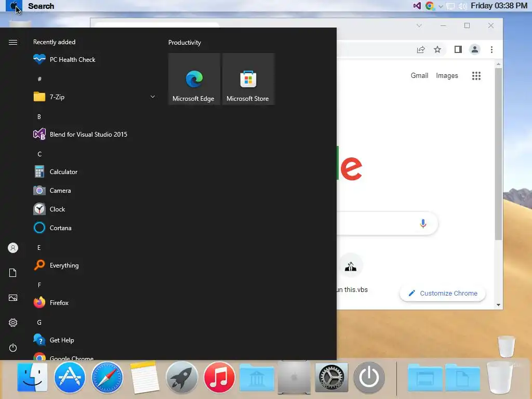Click the Visual Studio tray icon
Image resolution: width=532 pixels, height=399 pixels.
417,6
